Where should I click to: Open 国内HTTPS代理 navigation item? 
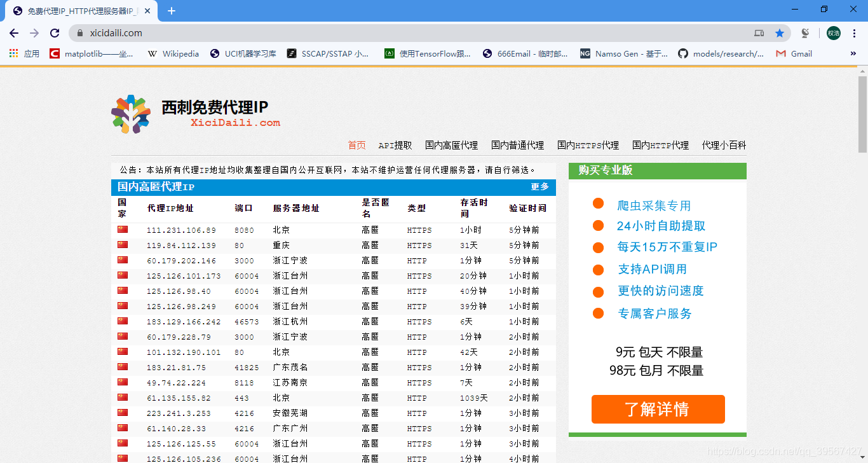[x=588, y=145]
